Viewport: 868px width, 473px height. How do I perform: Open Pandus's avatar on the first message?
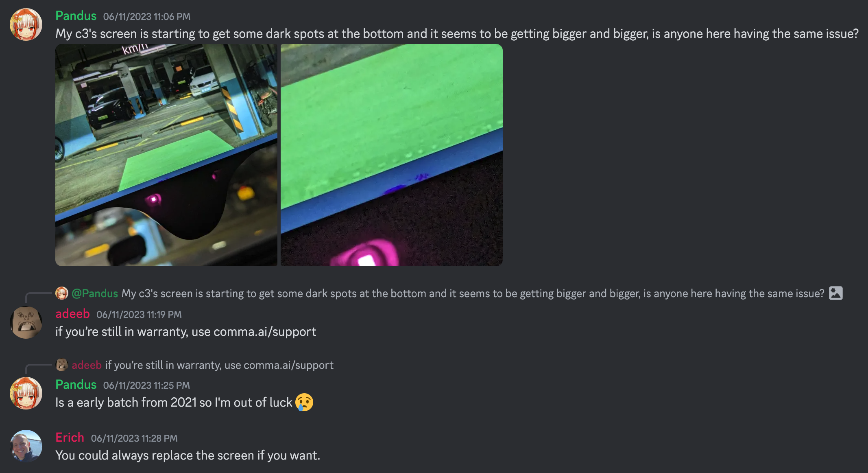[26, 24]
